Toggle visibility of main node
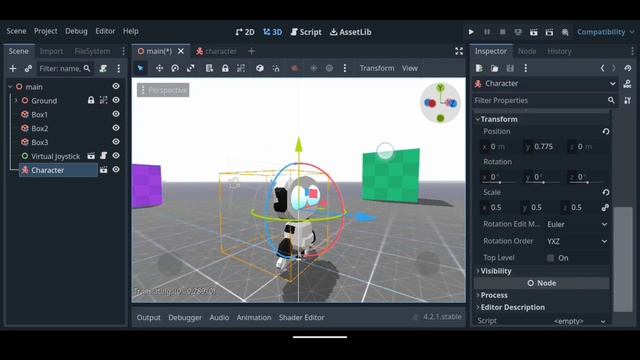Screen dimensions: 640x360 (x=116, y=86)
